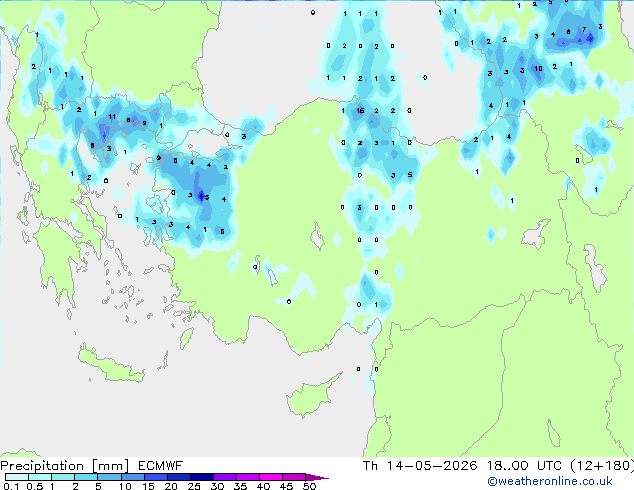Viewport: 634px width, 490px height.
Task: Select the '18..00 UTC' time text
Action: [524, 466]
